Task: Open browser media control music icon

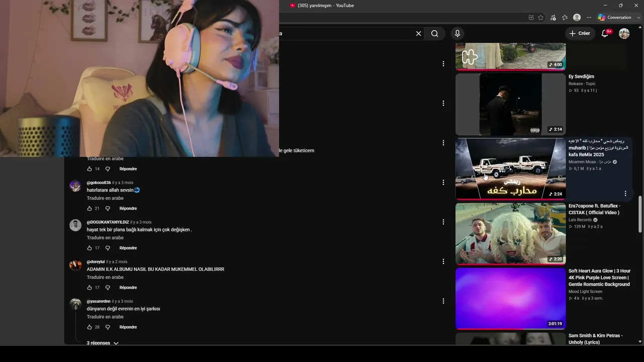Action: pos(553,18)
